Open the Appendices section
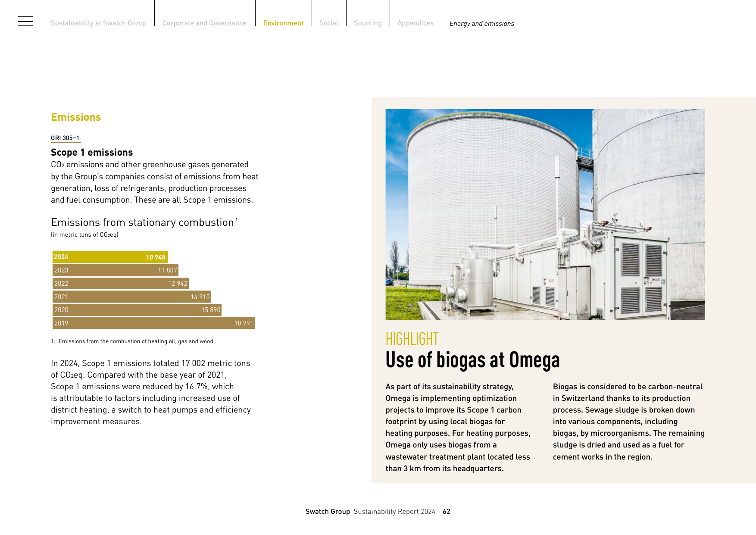 [415, 23]
